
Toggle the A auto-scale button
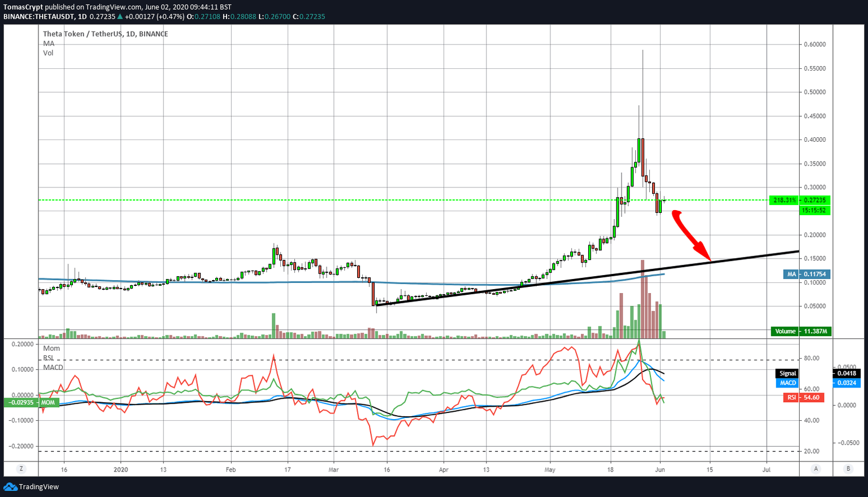pos(816,469)
